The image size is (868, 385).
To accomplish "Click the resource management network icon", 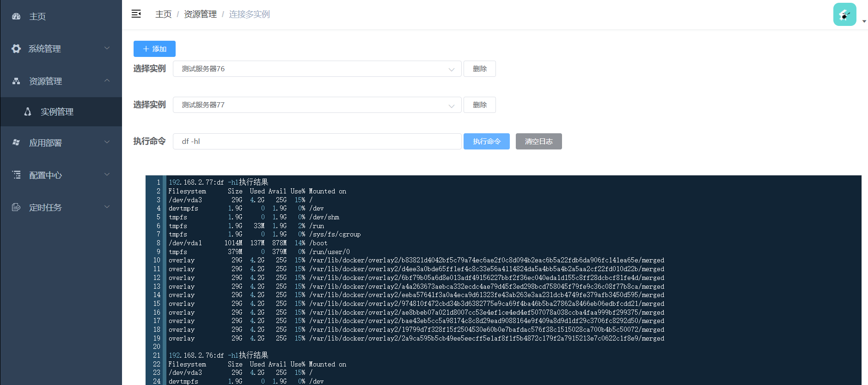I will pyautogui.click(x=16, y=81).
